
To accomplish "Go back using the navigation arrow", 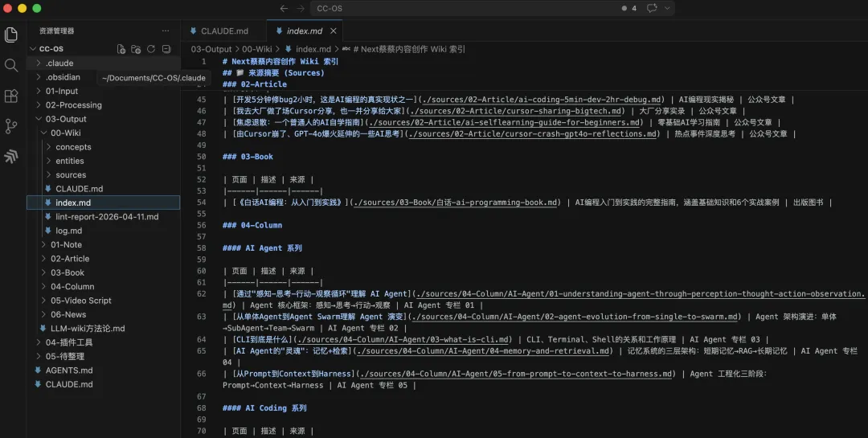I will pos(284,8).
